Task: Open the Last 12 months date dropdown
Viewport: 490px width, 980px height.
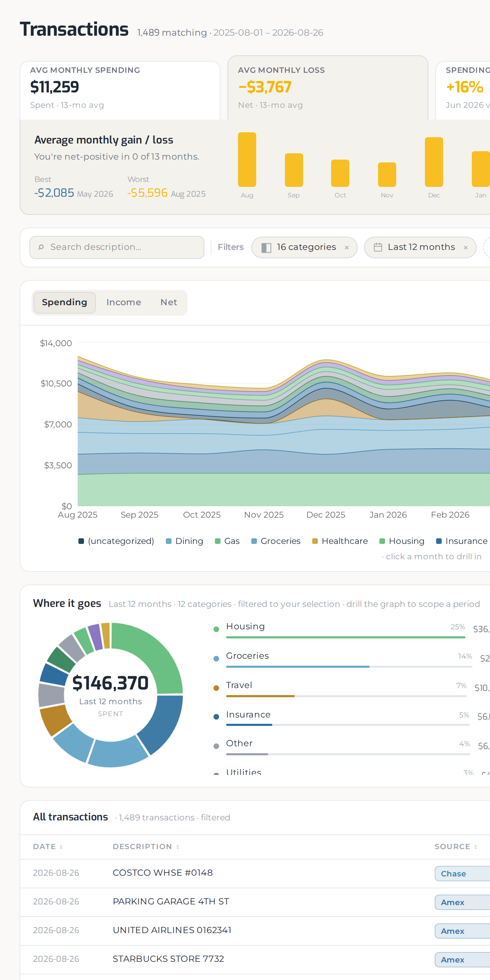Action: point(420,247)
